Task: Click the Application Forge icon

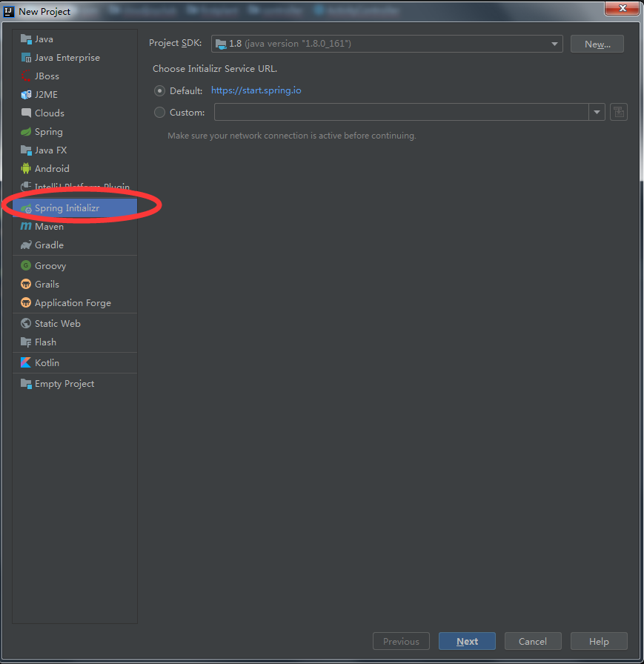Action: point(26,303)
